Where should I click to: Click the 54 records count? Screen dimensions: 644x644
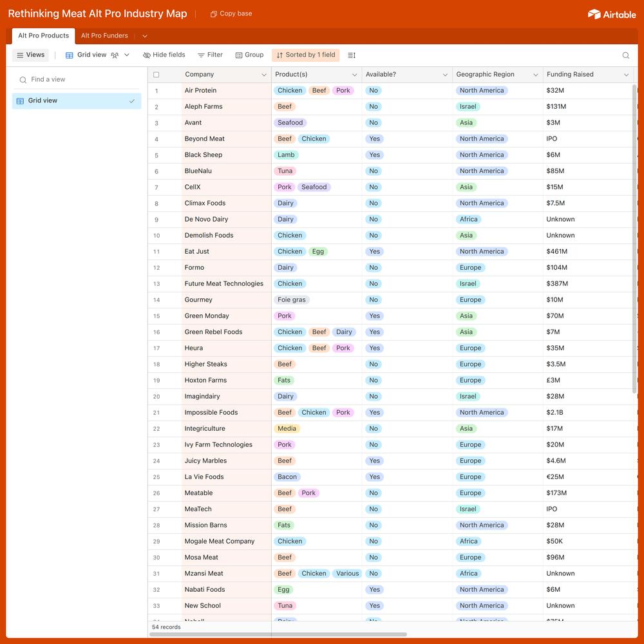166,627
